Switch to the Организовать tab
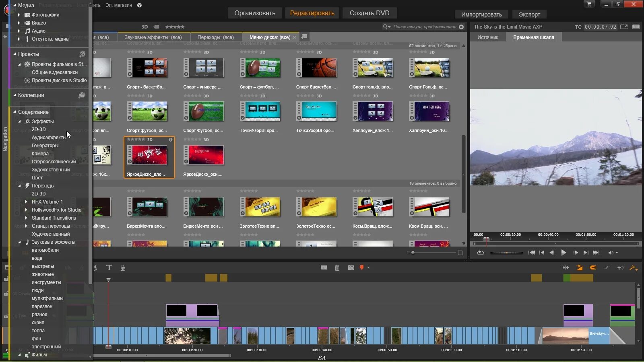644x362 pixels. 255,13
